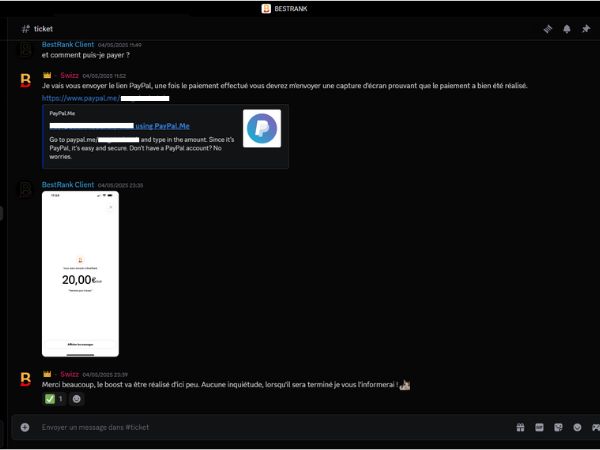Image resolution: width=600 pixels, height=450 pixels.
Task: Click the ticket channel name in header
Action: (43, 29)
